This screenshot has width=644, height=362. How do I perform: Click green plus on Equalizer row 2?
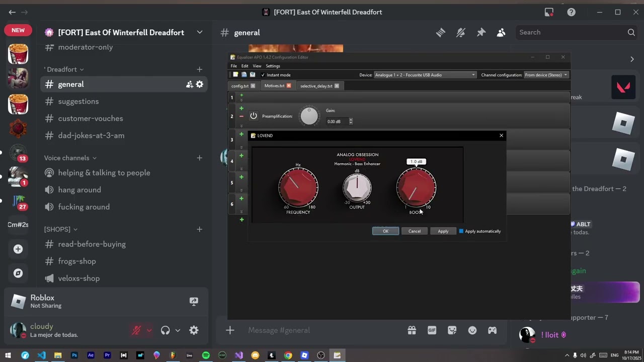pyautogui.click(x=242, y=108)
